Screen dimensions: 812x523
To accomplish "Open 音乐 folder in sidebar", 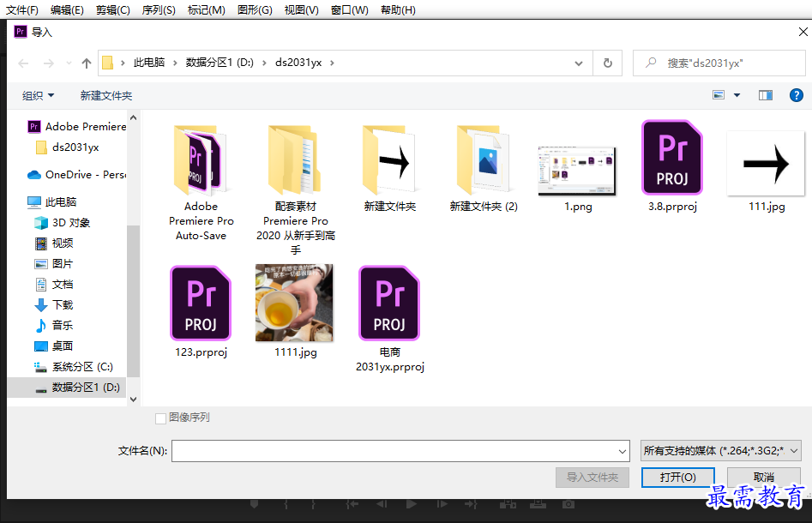I will coord(54,325).
